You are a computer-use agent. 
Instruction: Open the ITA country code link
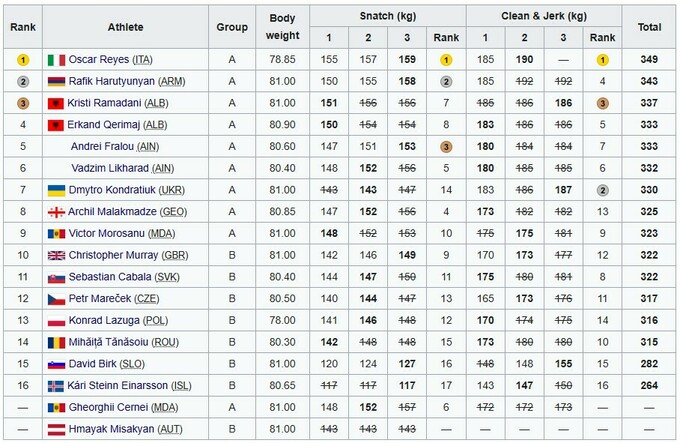click(145, 59)
